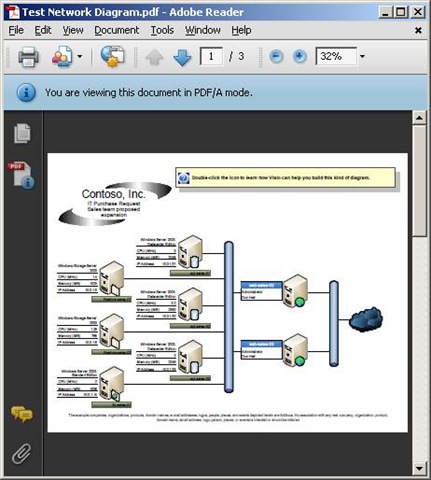Click the scrollbar up arrow
The image size is (431, 480).
[419, 118]
